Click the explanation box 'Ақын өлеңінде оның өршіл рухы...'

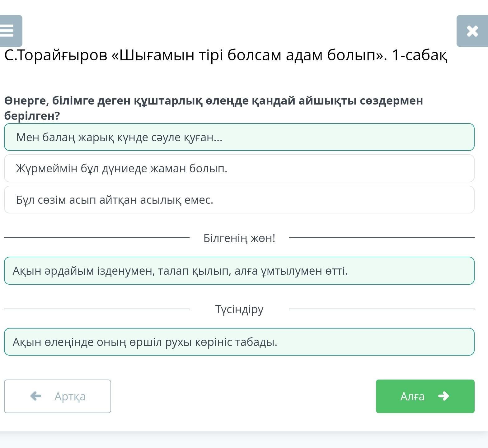click(x=239, y=342)
